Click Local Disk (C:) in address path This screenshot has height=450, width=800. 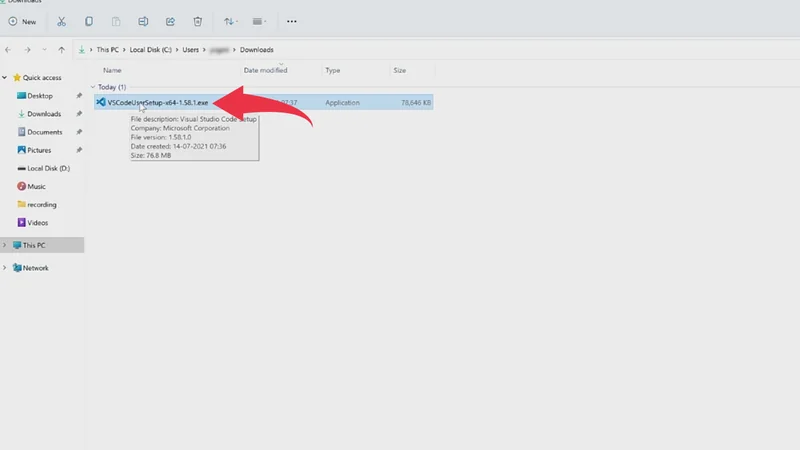[x=151, y=49]
